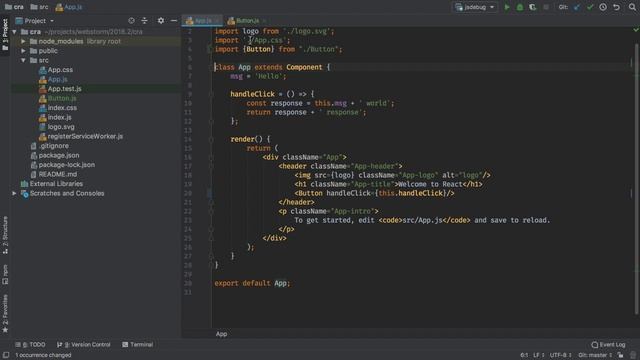This screenshot has height=360, width=640.
Task: Open Search Everywhere magnifier icon
Action: point(632,7)
